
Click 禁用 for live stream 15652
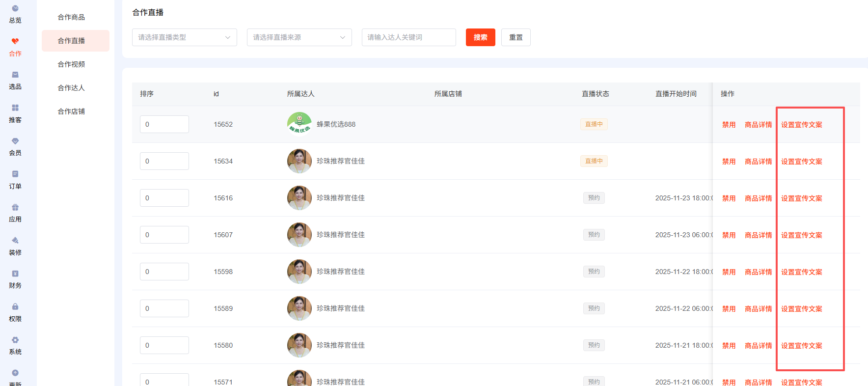(x=729, y=125)
